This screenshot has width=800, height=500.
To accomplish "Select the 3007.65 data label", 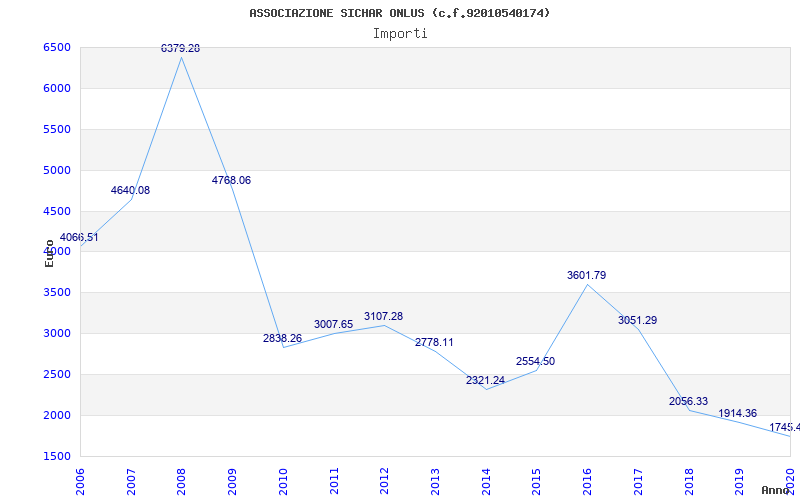I will pos(333,324).
